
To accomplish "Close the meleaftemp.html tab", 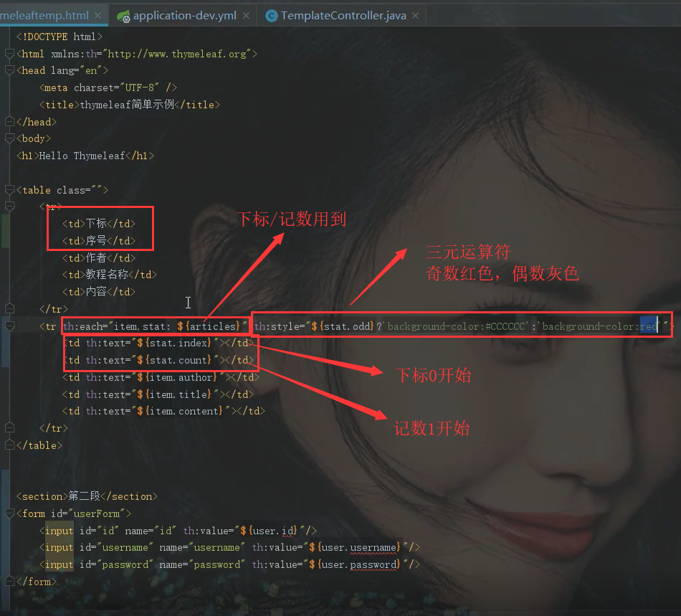I will (98, 16).
